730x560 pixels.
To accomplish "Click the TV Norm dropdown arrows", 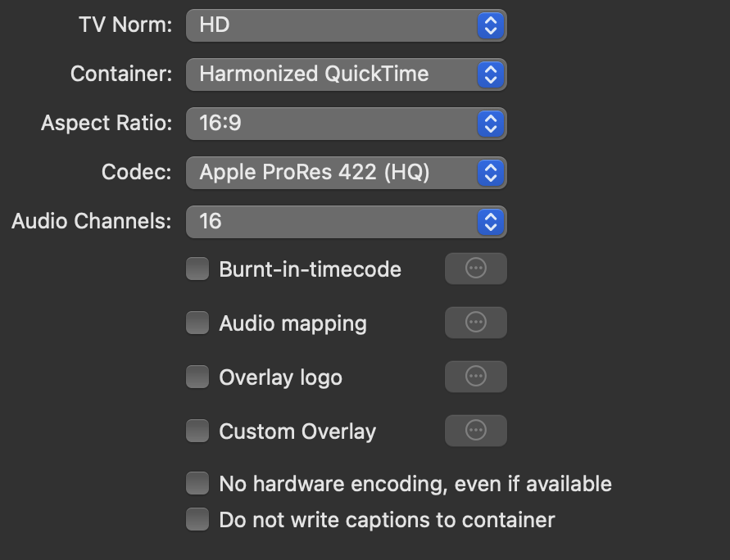I will click(490, 25).
